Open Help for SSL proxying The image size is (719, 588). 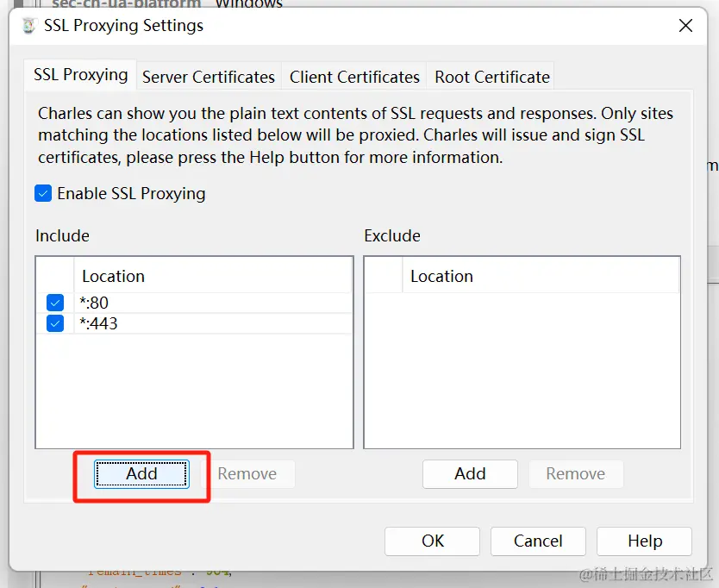pyautogui.click(x=644, y=541)
